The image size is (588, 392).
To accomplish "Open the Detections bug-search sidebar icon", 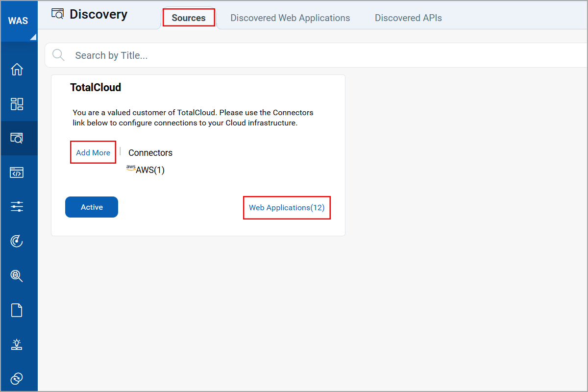I will [17, 276].
